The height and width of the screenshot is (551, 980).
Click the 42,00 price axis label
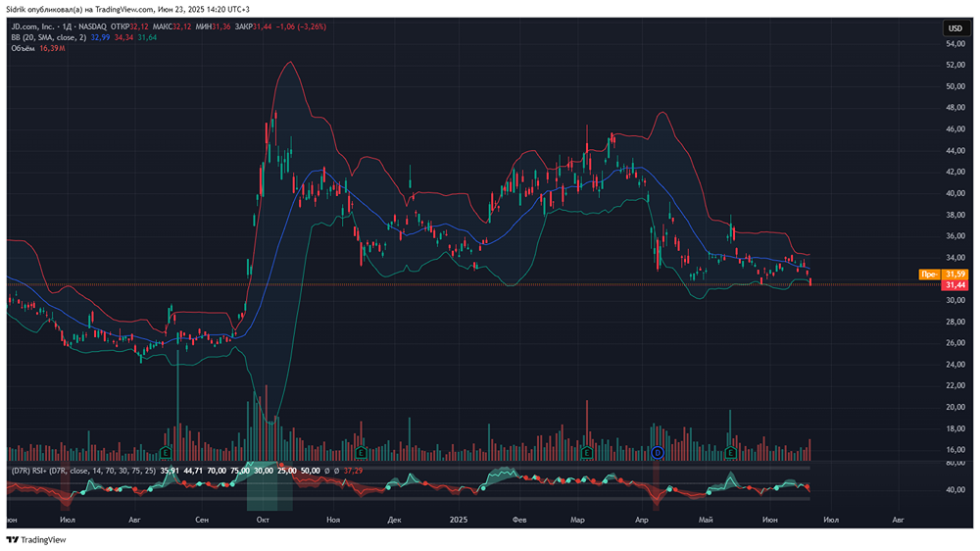[955, 172]
